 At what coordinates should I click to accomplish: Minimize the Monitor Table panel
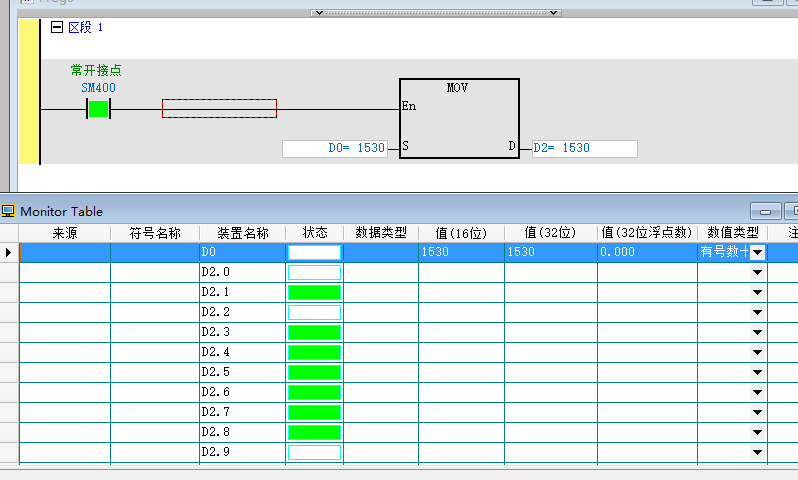click(766, 212)
